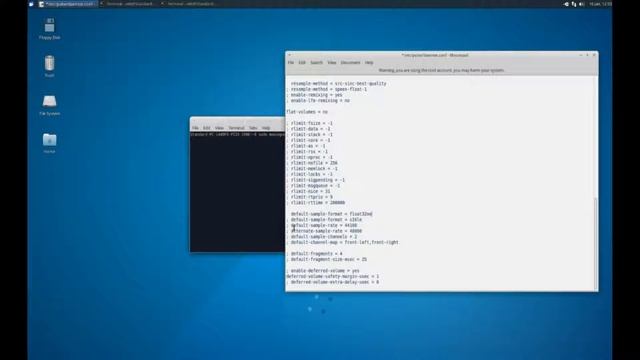Open Mousepad's Search menu
Image resolution: width=640 pixels, height=360 pixels.
coord(316,63)
